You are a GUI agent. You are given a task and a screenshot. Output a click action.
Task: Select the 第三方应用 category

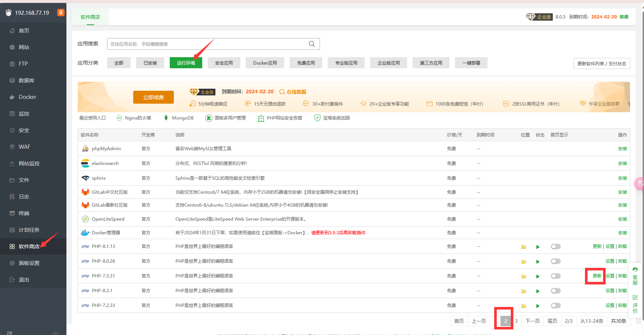click(x=431, y=63)
